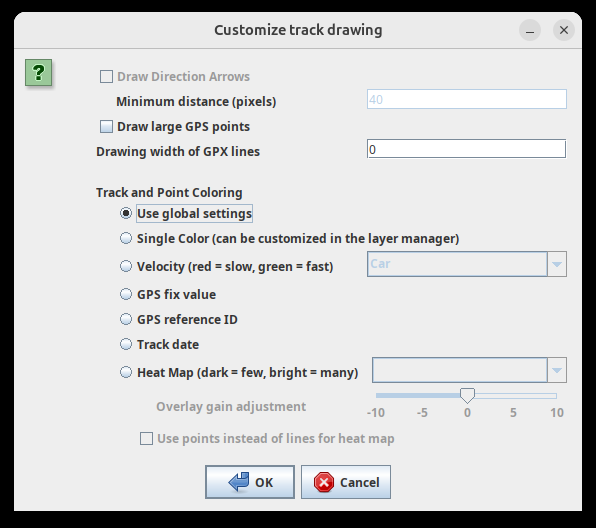Close the dialog with the title bar X
The image size is (596, 528).
(564, 30)
